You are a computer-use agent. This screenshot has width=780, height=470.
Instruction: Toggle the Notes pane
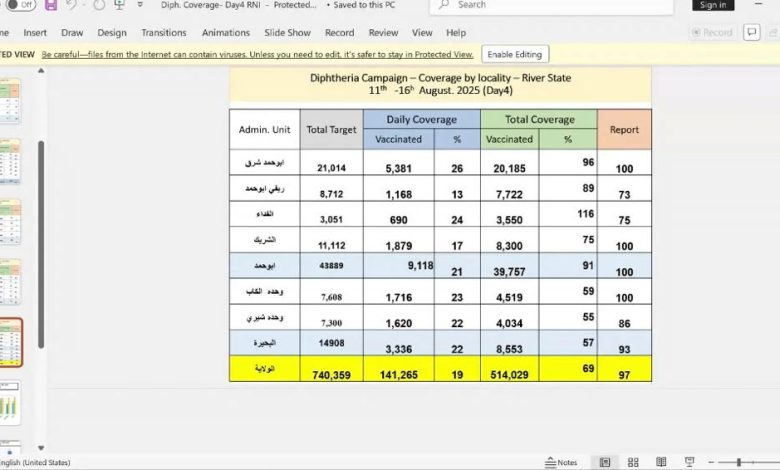click(562, 462)
